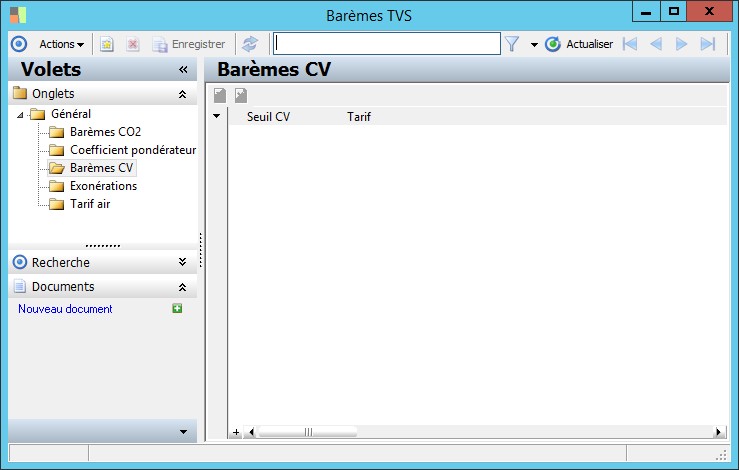739x470 pixels.
Task: Click the horizontal scrollbar right arrow
Action: coord(719,432)
